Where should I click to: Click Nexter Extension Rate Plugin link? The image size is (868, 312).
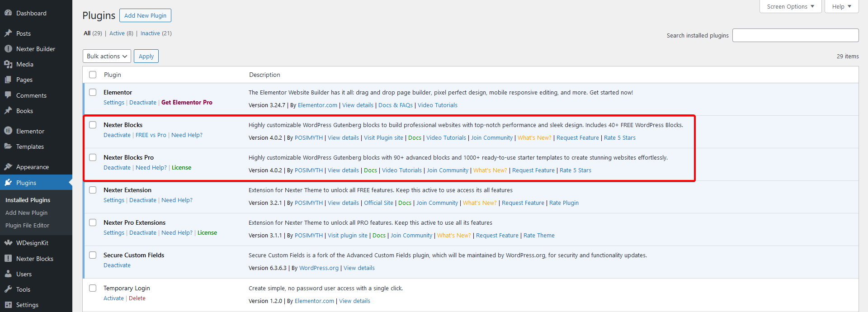pos(564,203)
